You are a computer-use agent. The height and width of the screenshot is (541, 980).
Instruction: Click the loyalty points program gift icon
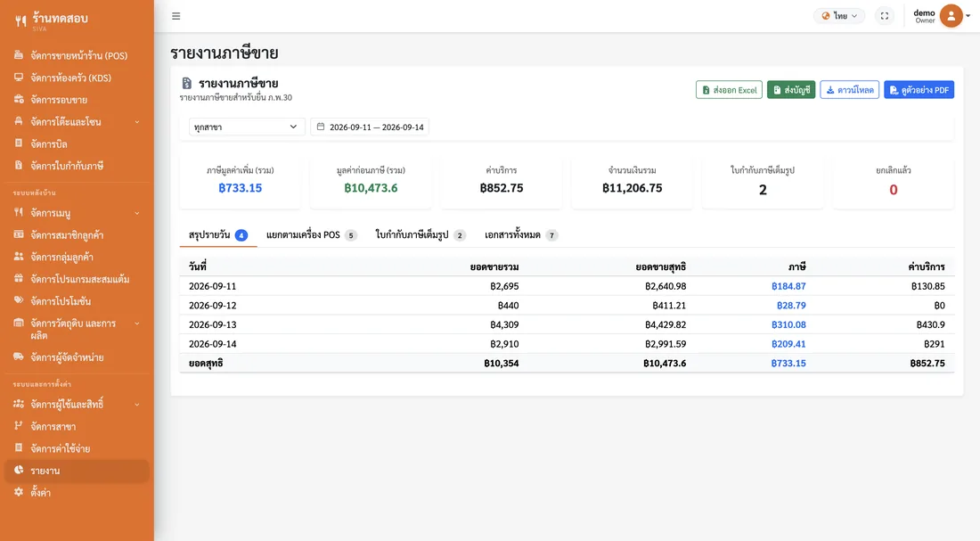pyautogui.click(x=19, y=278)
